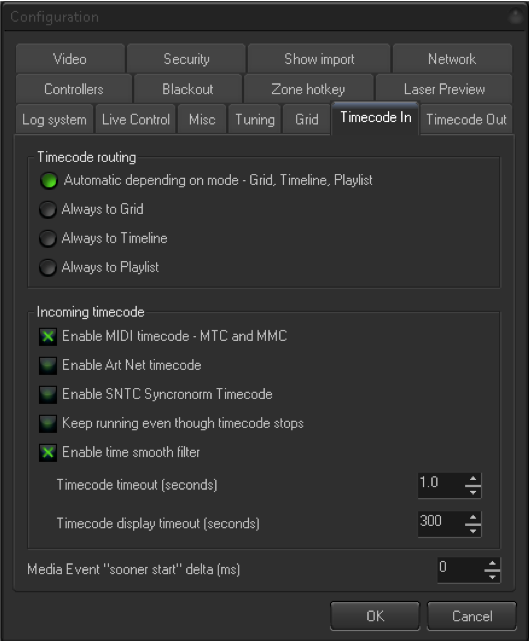Disable MIDI timecode MTC and MMC
The width and height of the screenshot is (529, 641).
(48, 336)
